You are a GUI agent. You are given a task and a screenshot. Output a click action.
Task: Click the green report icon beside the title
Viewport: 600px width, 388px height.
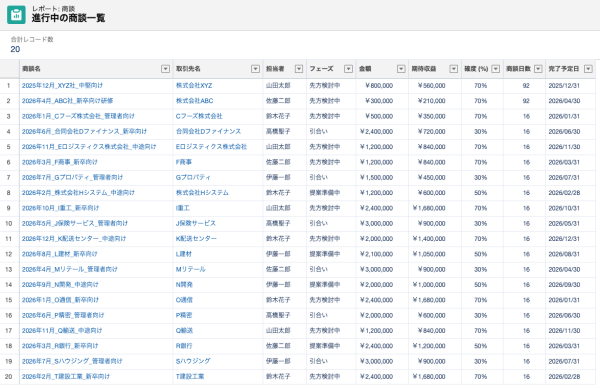click(16, 15)
